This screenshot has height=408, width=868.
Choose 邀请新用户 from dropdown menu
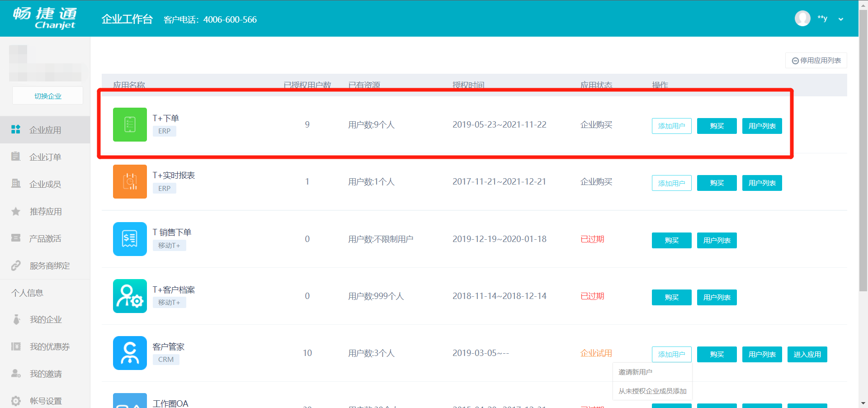652,372
